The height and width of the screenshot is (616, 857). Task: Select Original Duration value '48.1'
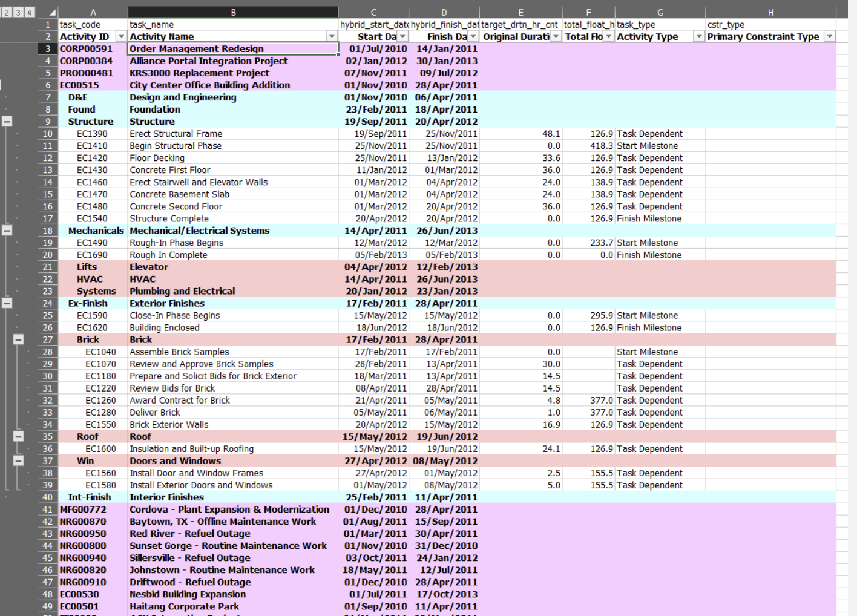(x=520, y=134)
